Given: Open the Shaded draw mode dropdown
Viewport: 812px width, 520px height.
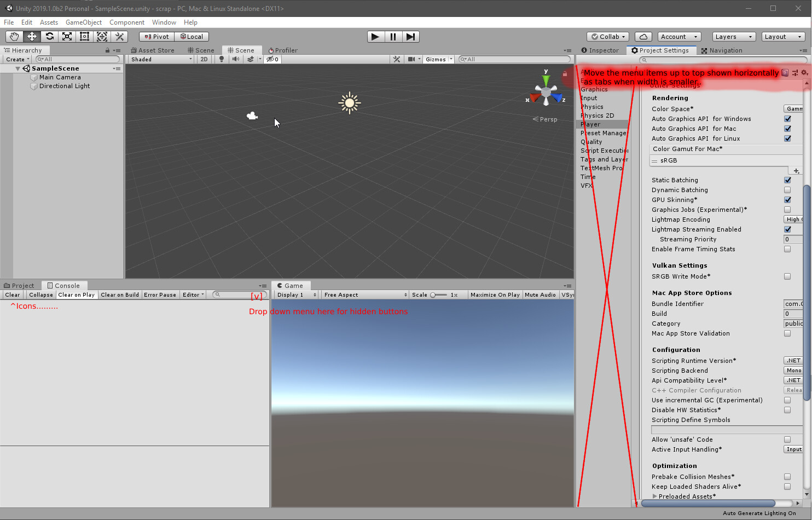Looking at the screenshot, I should [x=159, y=59].
